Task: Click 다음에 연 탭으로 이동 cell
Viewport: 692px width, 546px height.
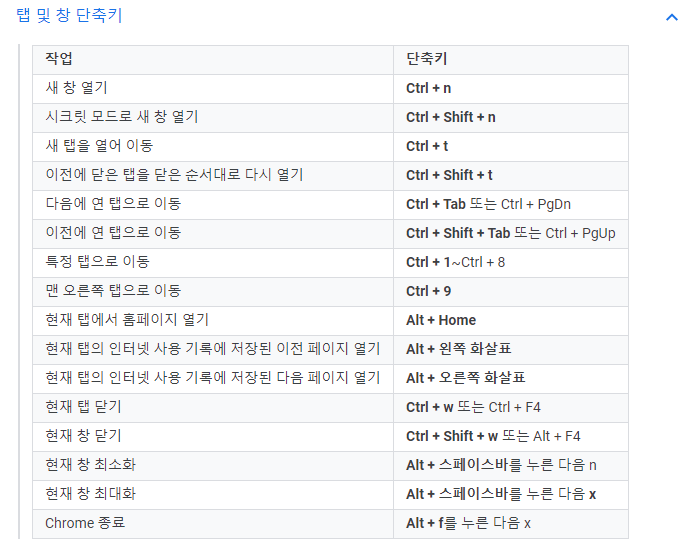Action: click(x=213, y=204)
